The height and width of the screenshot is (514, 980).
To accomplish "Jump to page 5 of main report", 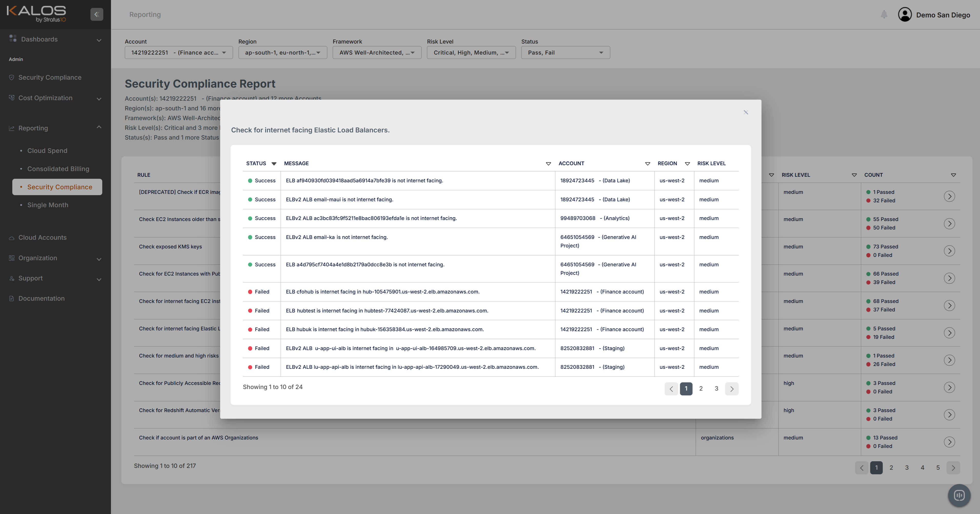I will pyautogui.click(x=938, y=468).
